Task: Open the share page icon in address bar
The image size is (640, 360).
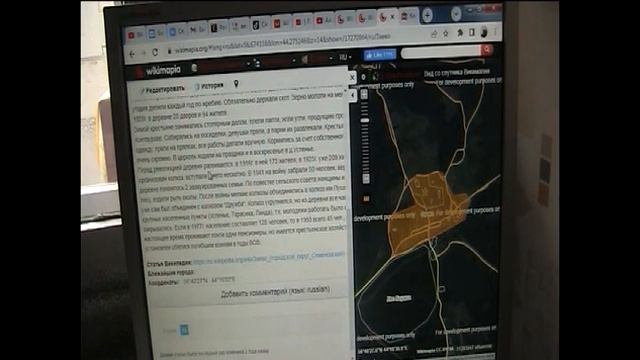Action: (x=433, y=34)
